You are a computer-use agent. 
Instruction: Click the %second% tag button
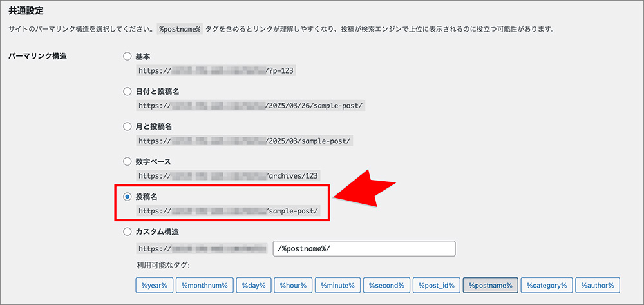[x=386, y=285]
